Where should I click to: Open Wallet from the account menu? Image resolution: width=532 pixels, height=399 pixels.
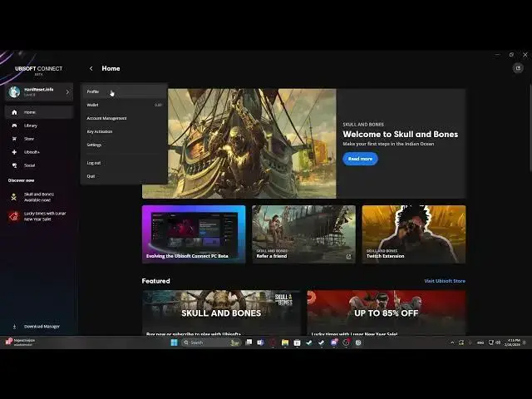click(x=124, y=105)
